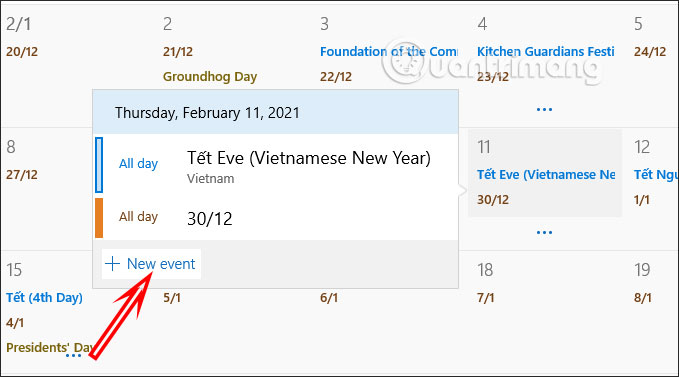Open Kitchen Guardians Festi event
The height and width of the screenshot is (377, 679).
coord(546,52)
